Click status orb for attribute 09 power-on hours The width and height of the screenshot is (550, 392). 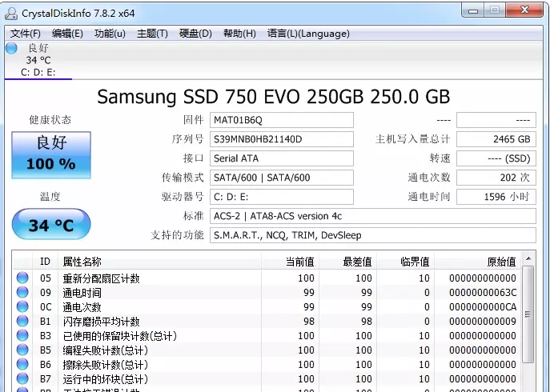point(22,293)
